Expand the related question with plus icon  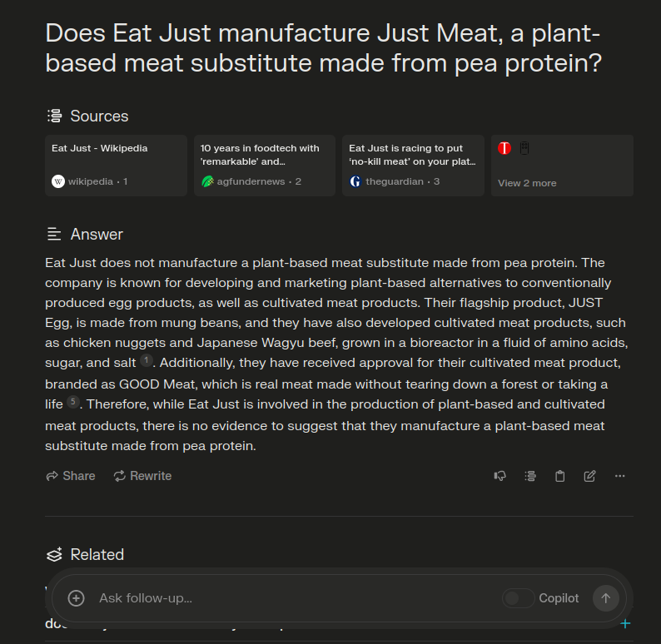[625, 624]
